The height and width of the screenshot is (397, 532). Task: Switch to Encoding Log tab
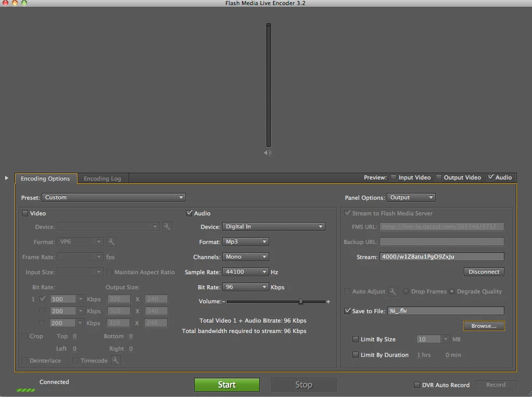(103, 178)
